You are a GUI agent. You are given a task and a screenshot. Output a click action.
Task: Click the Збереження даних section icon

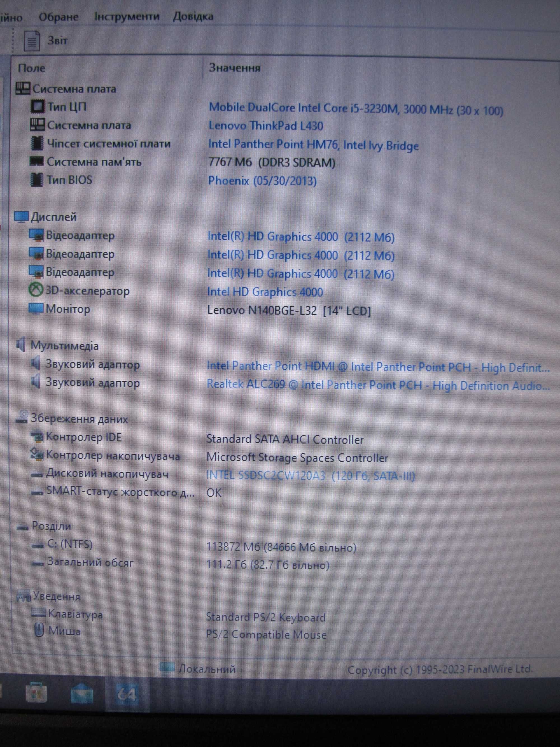[22, 417]
